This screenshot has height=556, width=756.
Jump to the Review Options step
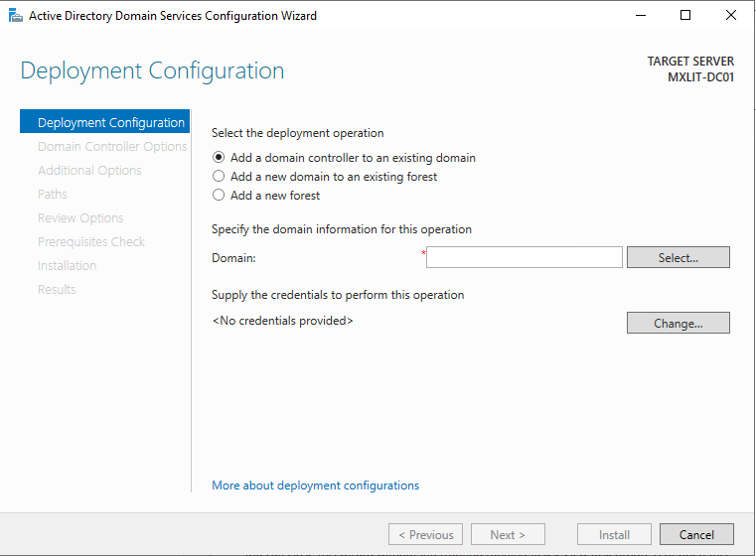coord(80,218)
